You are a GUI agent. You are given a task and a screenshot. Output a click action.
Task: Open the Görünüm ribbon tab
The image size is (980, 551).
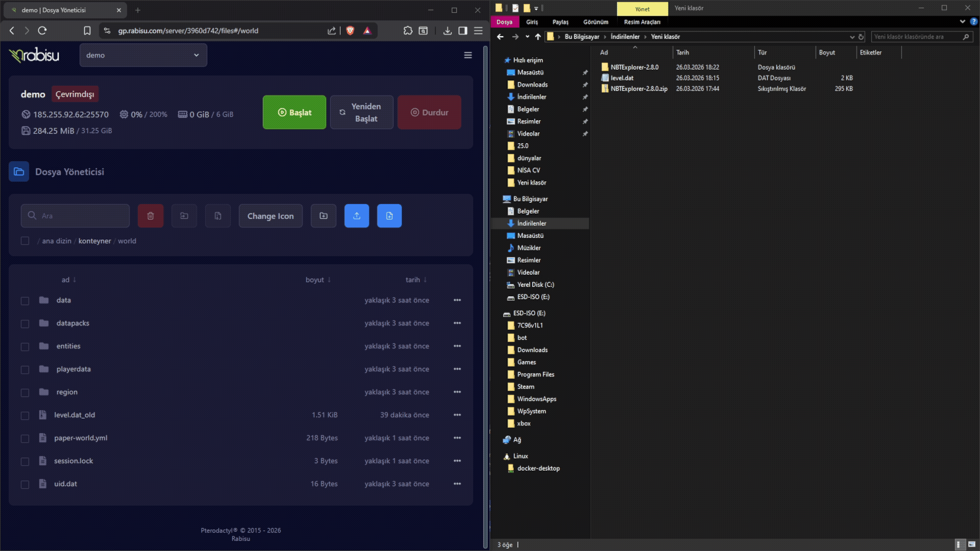(596, 22)
